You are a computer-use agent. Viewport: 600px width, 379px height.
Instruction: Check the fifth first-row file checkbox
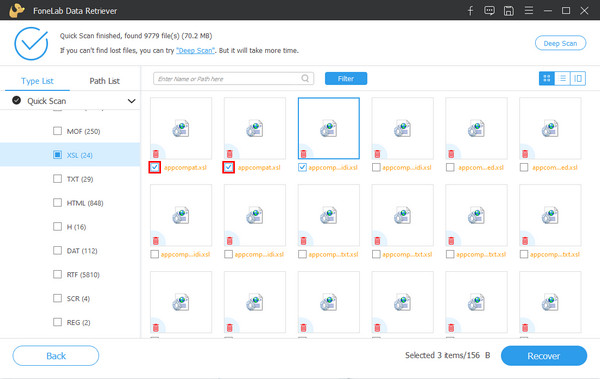tap(450, 167)
